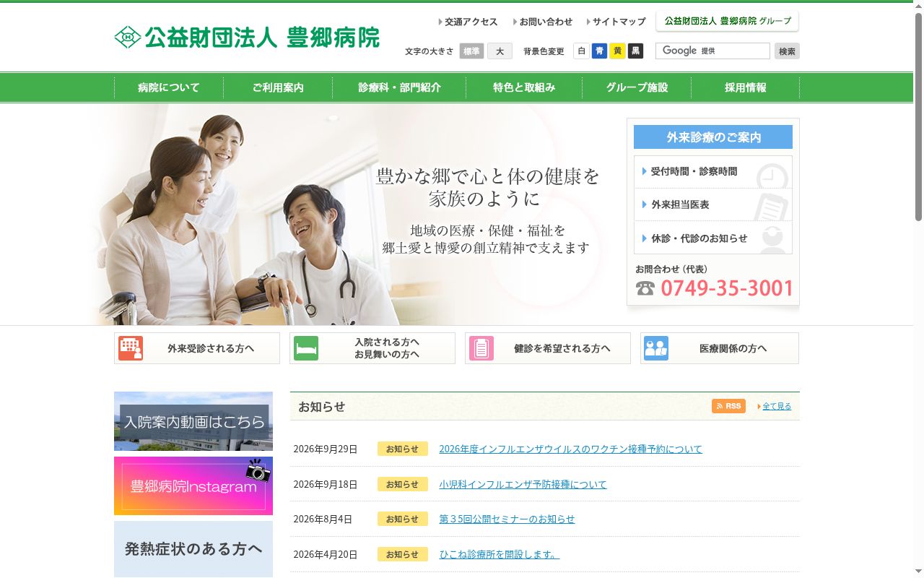The height and width of the screenshot is (578, 924).
Task: Open the 入院案内動画はこちら banner
Action: tap(193, 421)
